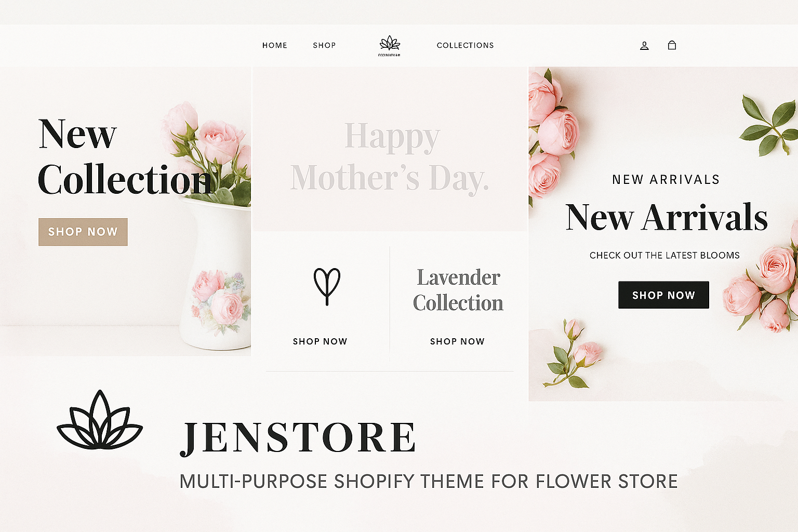The image size is (798, 532).
Task: Click CHECK OUT THE LATEST BLOOMS text
Action: point(664,256)
